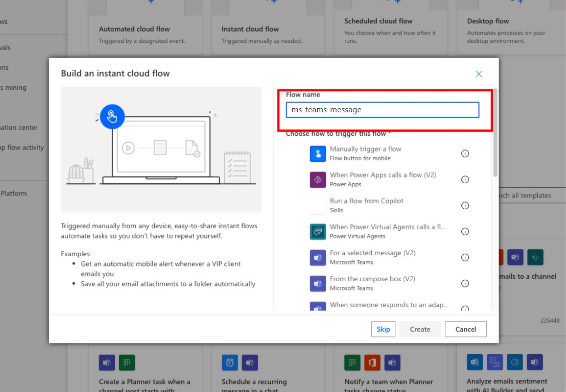Image resolution: width=566 pixels, height=392 pixels.
Task: Open info icon beside "Manually trigger a flow"
Action: point(464,153)
